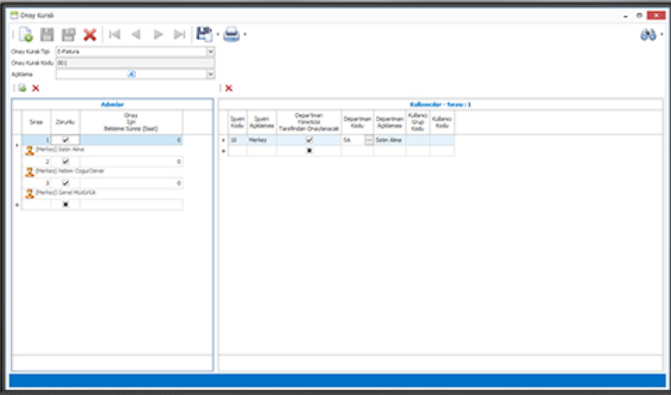This screenshot has height=395, width=671.
Task: Click the Kullanıcı Grup Kodu column header
Action: [418, 122]
